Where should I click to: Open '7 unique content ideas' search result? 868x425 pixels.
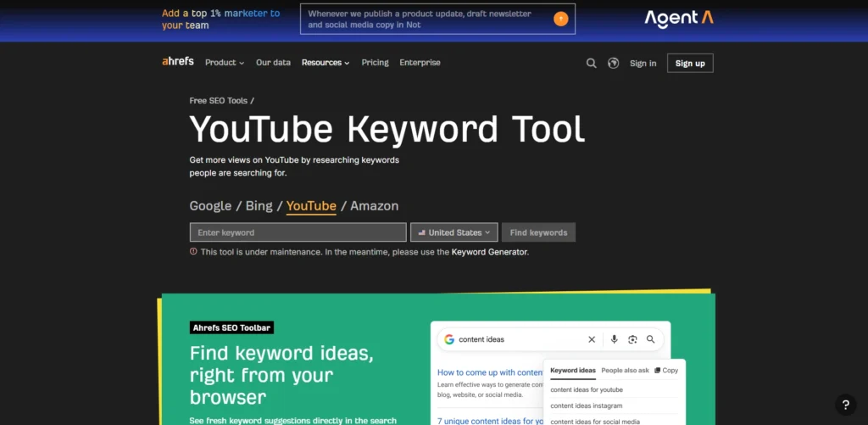pos(491,421)
